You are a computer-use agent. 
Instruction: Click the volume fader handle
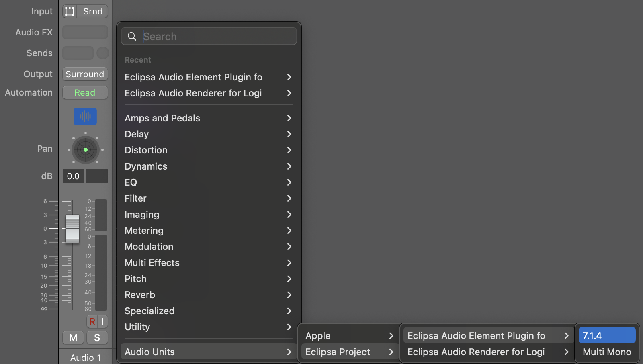pos(72,228)
